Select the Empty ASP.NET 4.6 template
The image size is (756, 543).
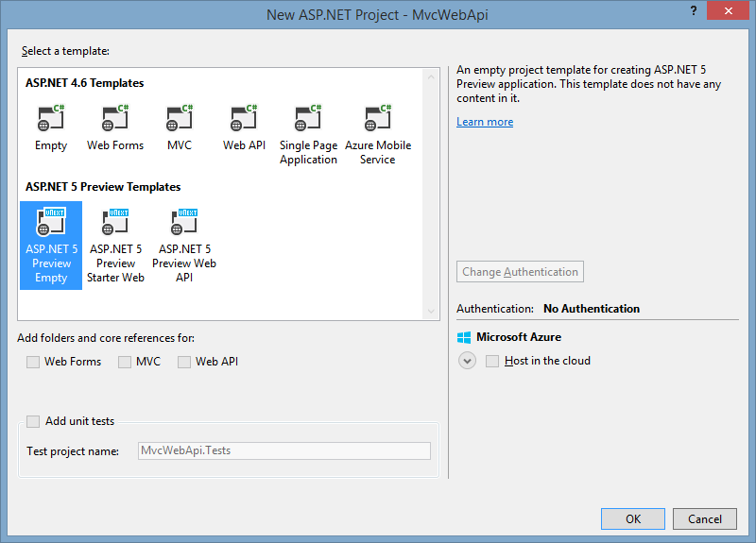click(51, 127)
